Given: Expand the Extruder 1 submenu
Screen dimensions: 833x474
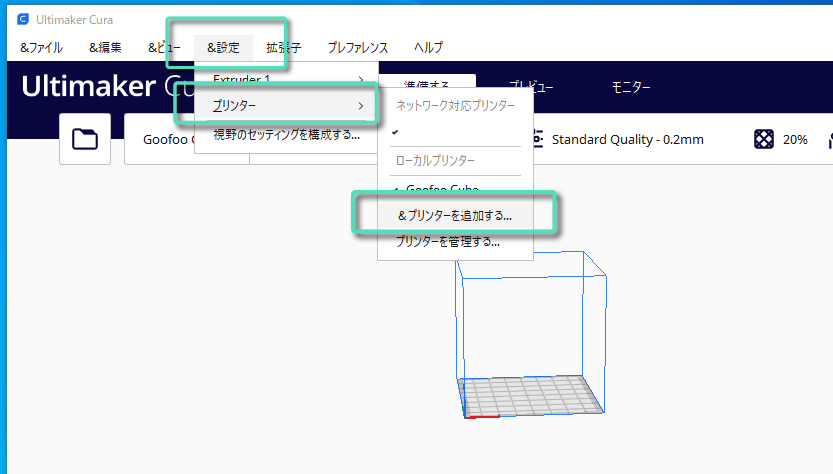Looking at the screenshot, I should 287,79.
